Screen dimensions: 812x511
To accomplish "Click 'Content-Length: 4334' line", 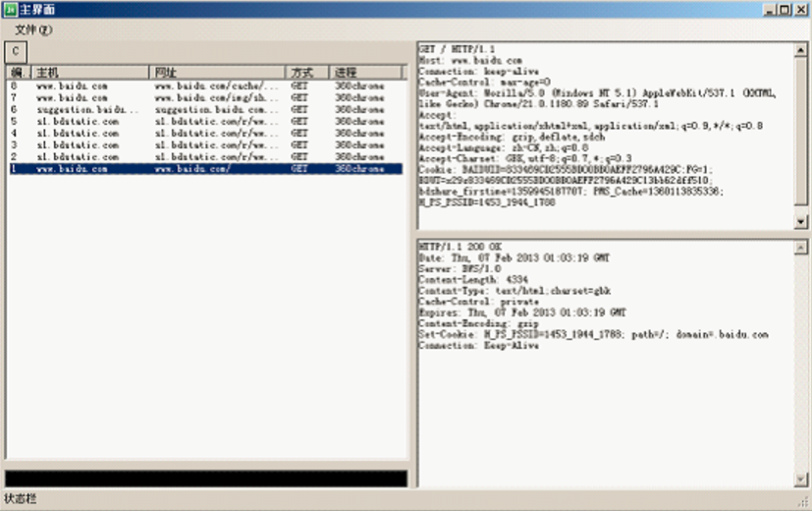I will (x=473, y=280).
